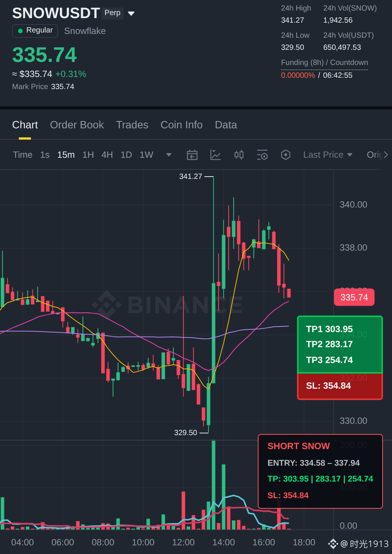
Task: Tap the 329.50 low marker on chart
Action: 185,433
